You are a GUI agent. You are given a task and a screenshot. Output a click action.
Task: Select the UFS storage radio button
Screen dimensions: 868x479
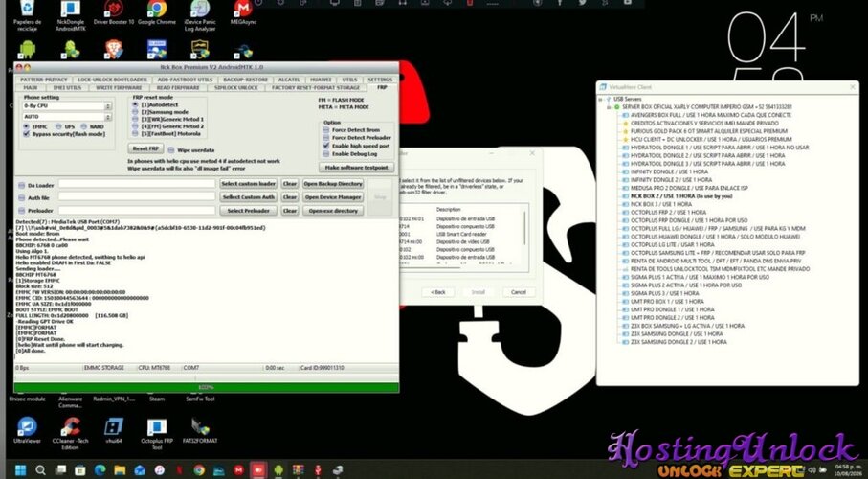pyautogui.click(x=58, y=126)
